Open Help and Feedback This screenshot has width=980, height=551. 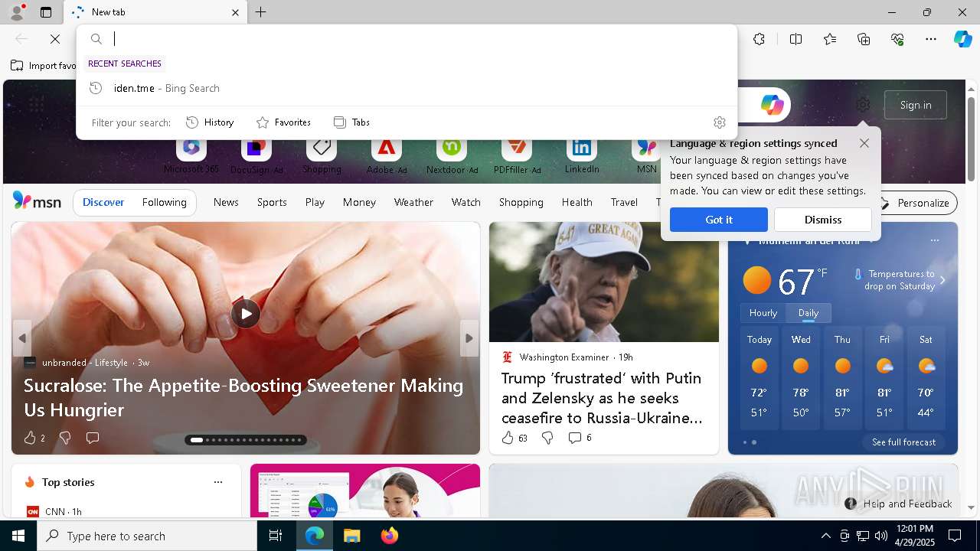(x=899, y=504)
